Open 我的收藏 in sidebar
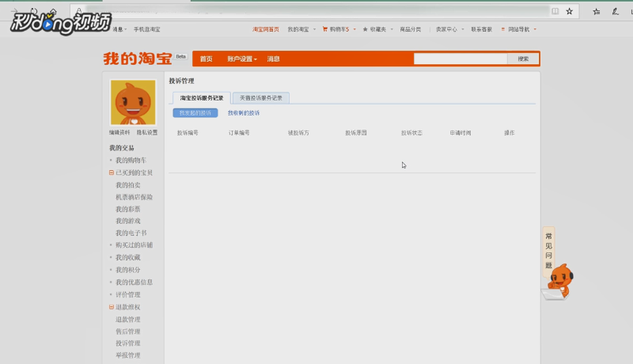The image size is (633, 364). (x=128, y=257)
